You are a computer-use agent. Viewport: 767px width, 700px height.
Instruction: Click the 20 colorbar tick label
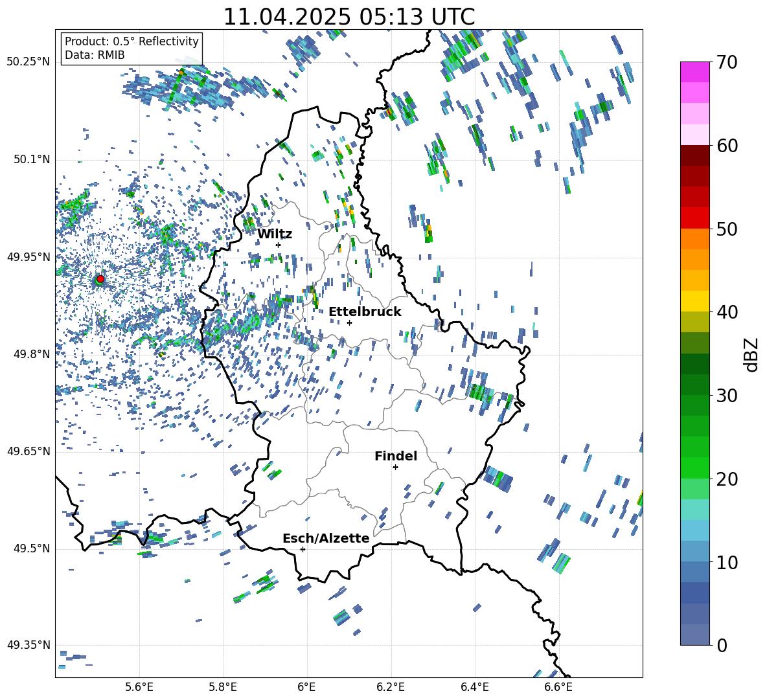point(727,479)
